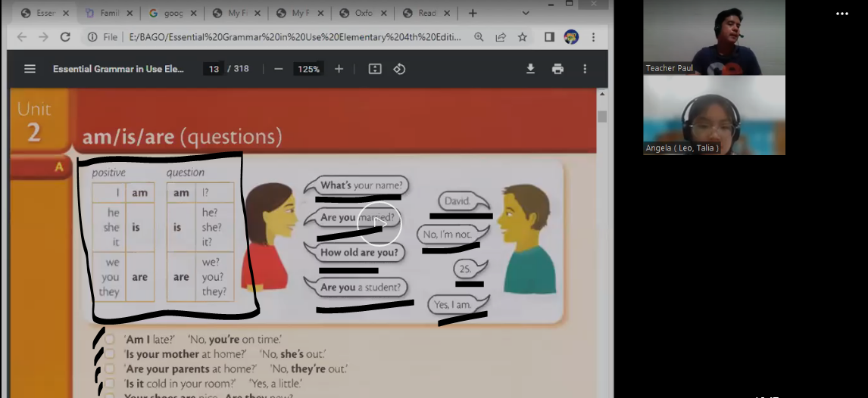Close the Esser tab
868x398 pixels.
click(67, 14)
